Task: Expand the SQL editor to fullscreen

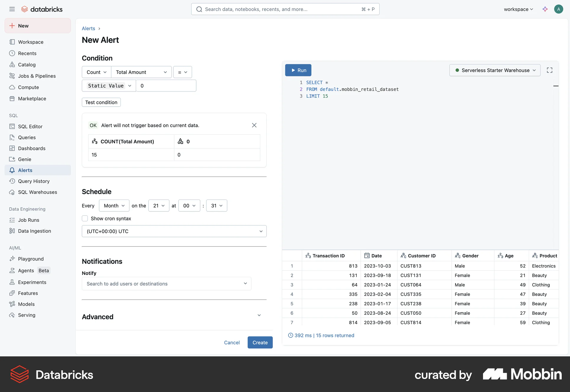Action: point(550,70)
